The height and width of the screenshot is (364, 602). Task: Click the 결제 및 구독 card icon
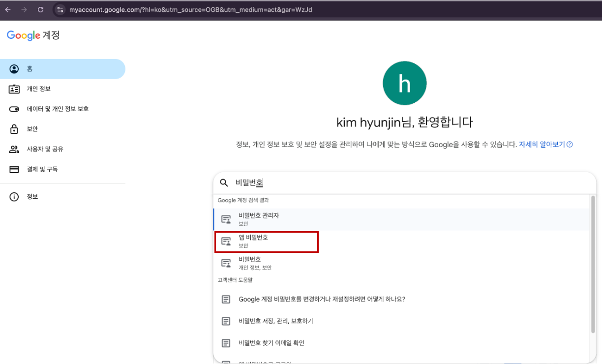point(14,169)
